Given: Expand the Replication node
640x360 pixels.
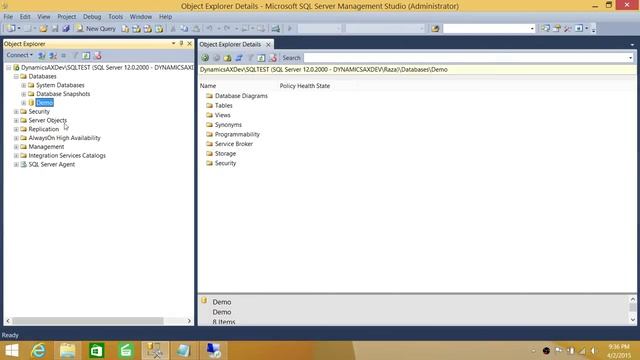Looking at the screenshot, I should (16, 129).
